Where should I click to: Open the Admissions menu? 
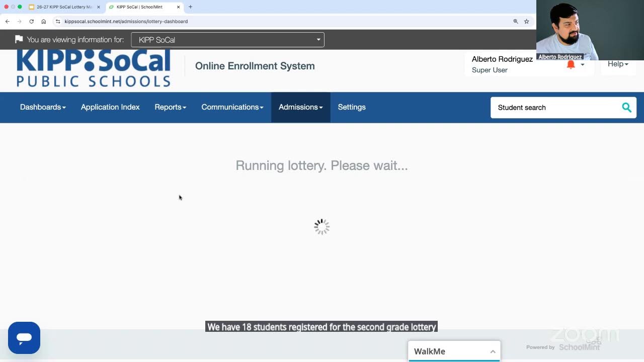301,107
